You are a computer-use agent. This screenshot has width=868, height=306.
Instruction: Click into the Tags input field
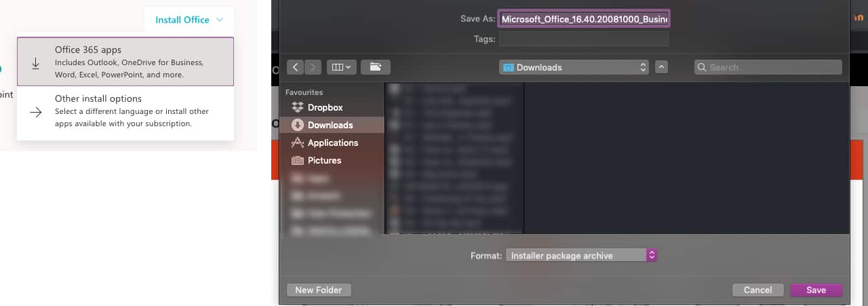coord(583,39)
